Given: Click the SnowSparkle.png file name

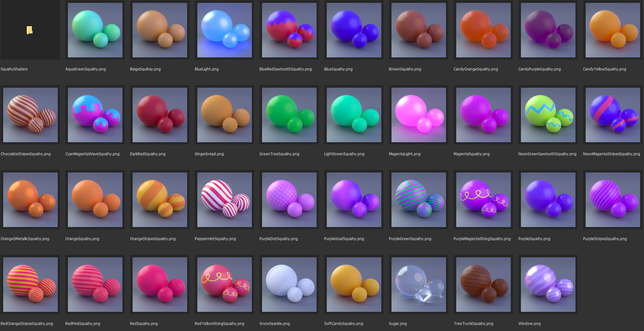Looking at the screenshot, I should [x=274, y=324].
